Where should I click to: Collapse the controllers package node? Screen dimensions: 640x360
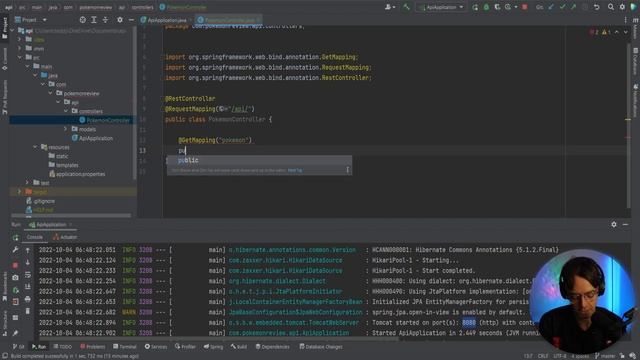(x=66, y=111)
